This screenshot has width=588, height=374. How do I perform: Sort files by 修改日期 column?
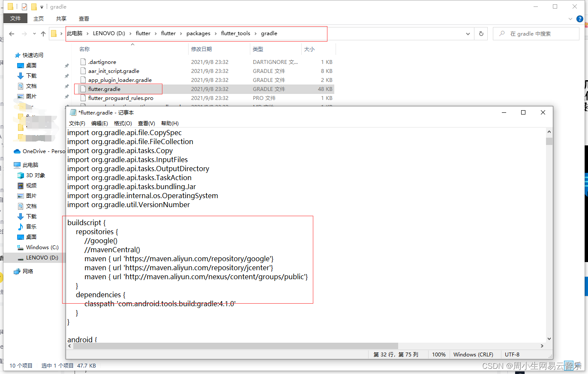click(x=201, y=49)
